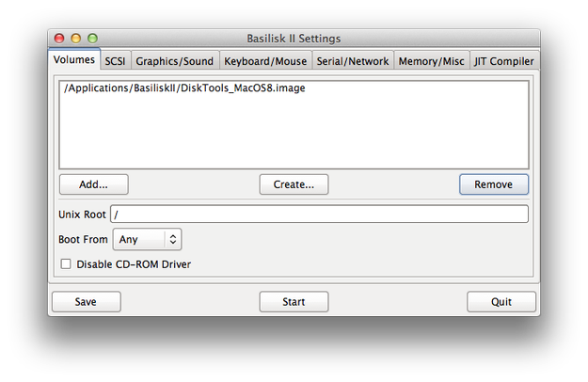The width and height of the screenshot is (588, 382).
Task: Quit the settings dialog
Action: click(x=501, y=302)
